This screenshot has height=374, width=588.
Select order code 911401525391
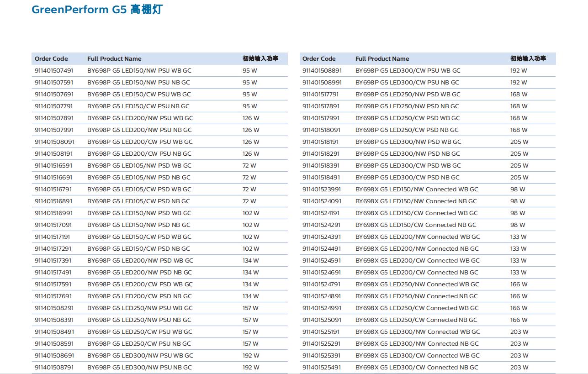click(x=322, y=356)
